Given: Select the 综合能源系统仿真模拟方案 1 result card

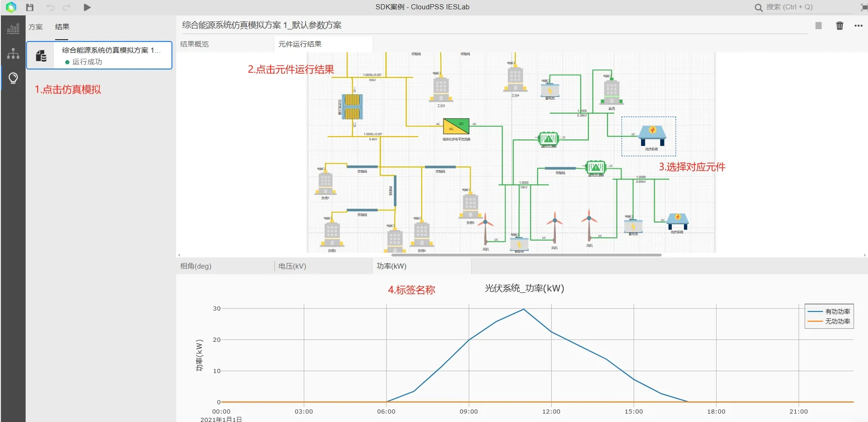Looking at the screenshot, I should click(x=99, y=55).
